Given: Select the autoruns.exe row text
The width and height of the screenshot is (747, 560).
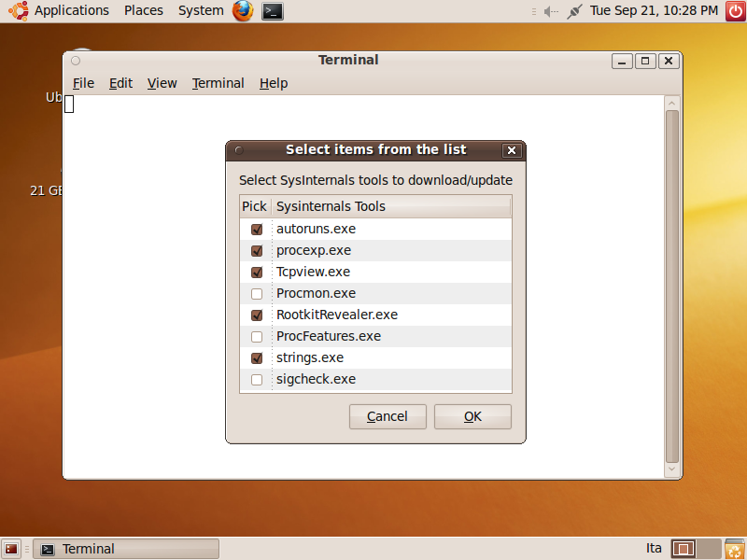Looking at the screenshot, I should click(x=316, y=229).
